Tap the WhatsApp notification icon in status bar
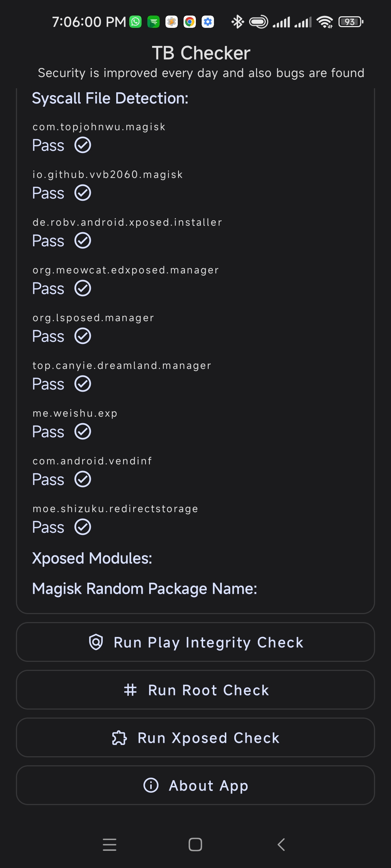391x868 pixels. (x=136, y=22)
